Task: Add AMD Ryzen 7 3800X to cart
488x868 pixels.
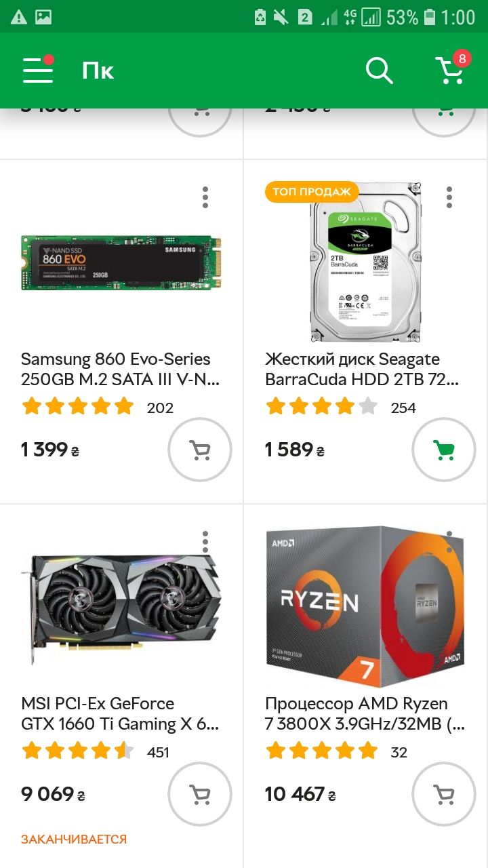Action: (x=444, y=794)
